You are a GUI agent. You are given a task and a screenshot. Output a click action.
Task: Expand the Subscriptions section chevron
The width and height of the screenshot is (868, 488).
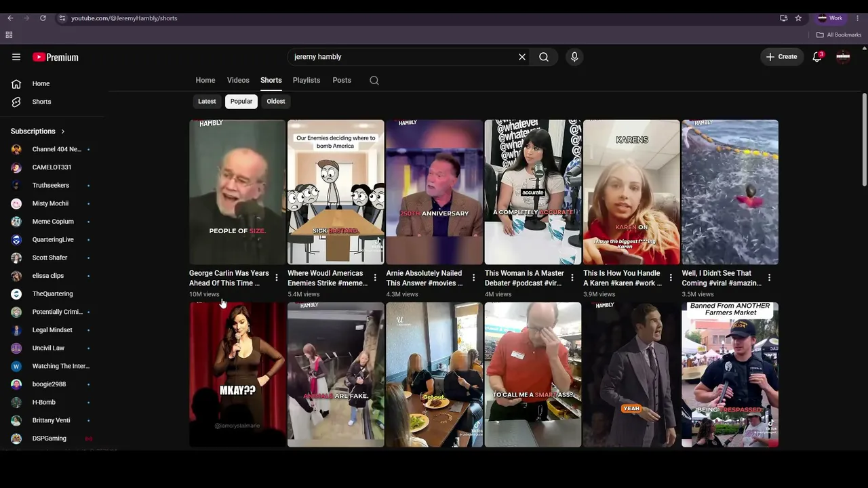coord(63,131)
